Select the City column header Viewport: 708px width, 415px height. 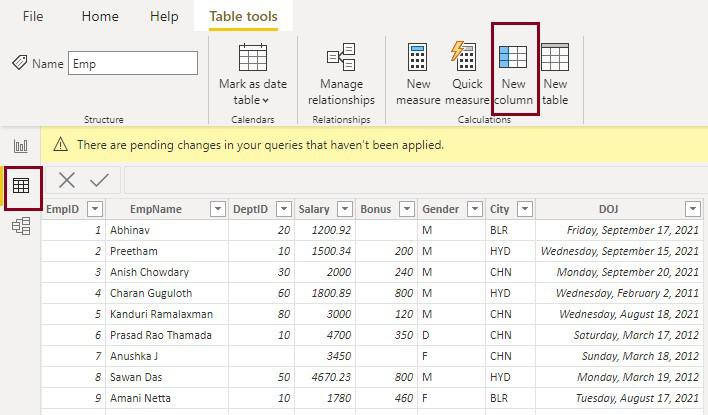point(499,209)
